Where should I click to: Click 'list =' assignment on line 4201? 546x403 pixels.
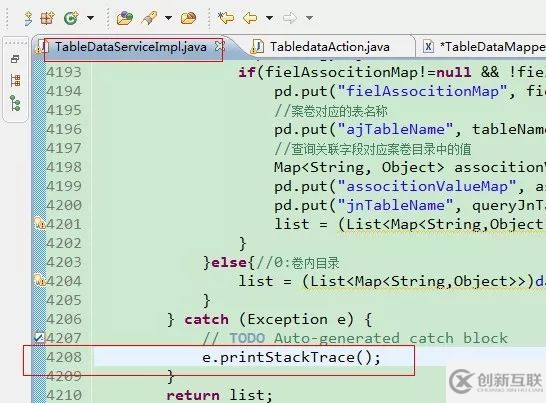(301, 224)
